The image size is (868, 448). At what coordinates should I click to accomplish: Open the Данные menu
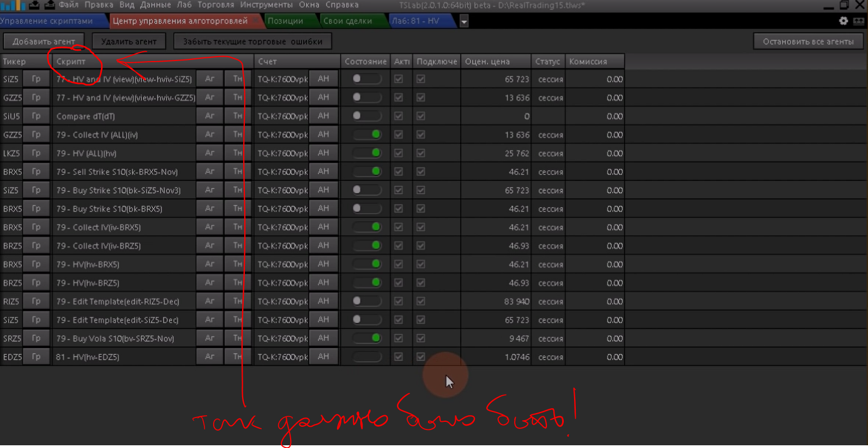(x=155, y=5)
